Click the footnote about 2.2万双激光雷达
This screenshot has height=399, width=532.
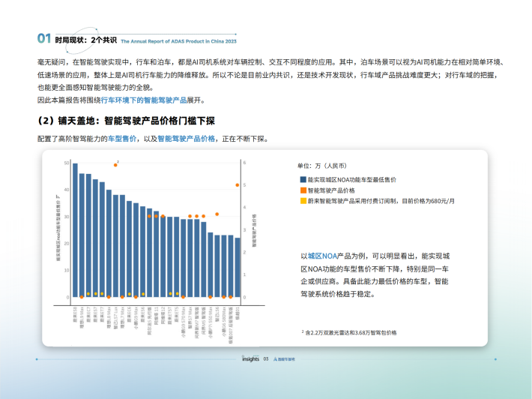(x=350, y=332)
